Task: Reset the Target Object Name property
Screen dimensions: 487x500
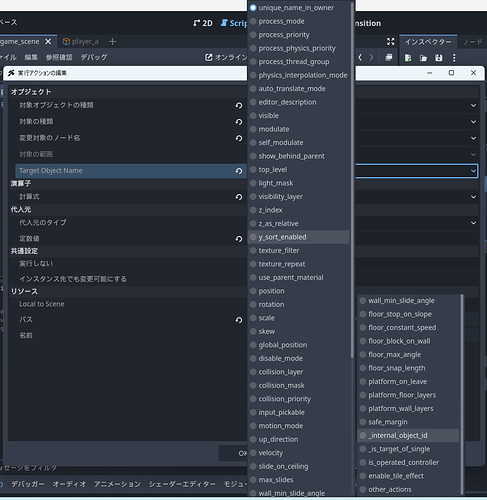Action: coord(239,171)
